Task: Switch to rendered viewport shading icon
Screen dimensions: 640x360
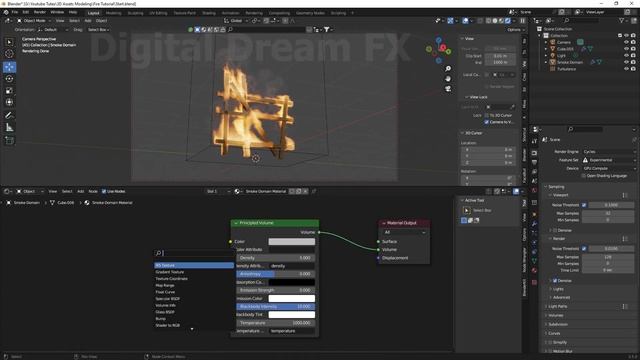Action: [x=508, y=20]
